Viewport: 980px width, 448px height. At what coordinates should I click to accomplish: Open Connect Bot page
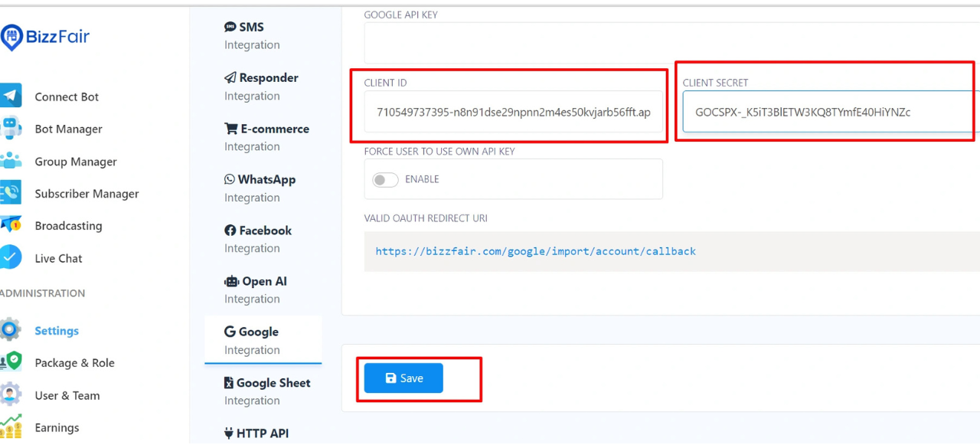(67, 96)
